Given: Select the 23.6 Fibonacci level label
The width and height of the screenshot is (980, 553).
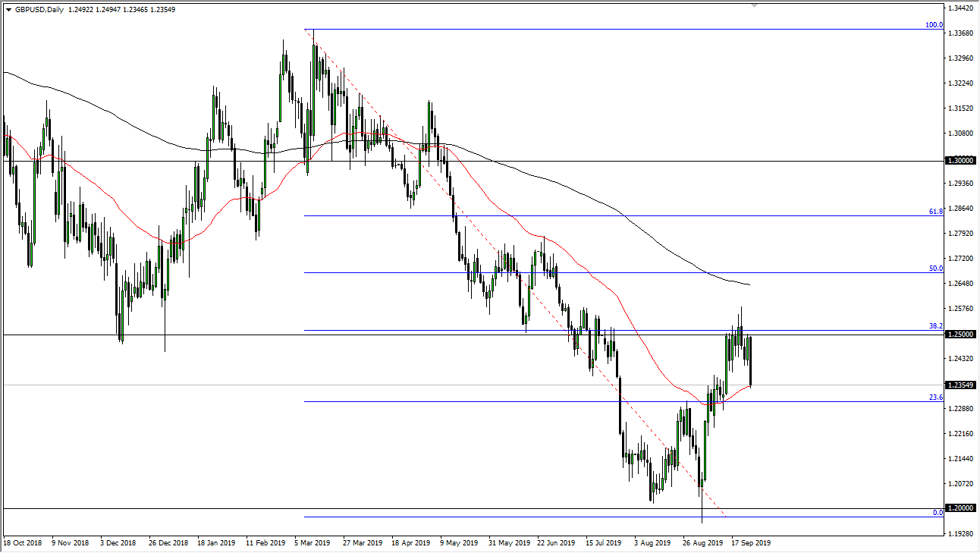Looking at the screenshot, I should click(x=936, y=396).
